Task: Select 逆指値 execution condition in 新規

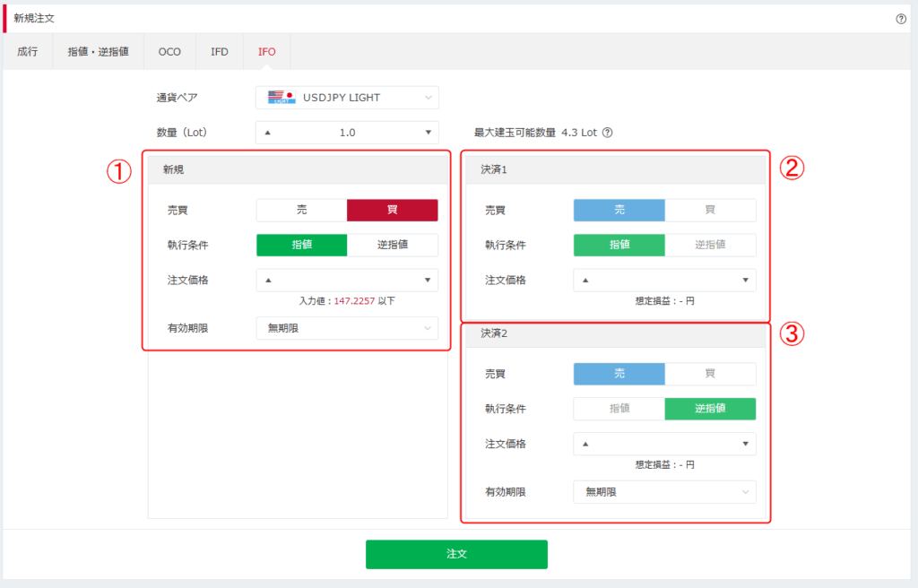Action: pyautogui.click(x=393, y=245)
